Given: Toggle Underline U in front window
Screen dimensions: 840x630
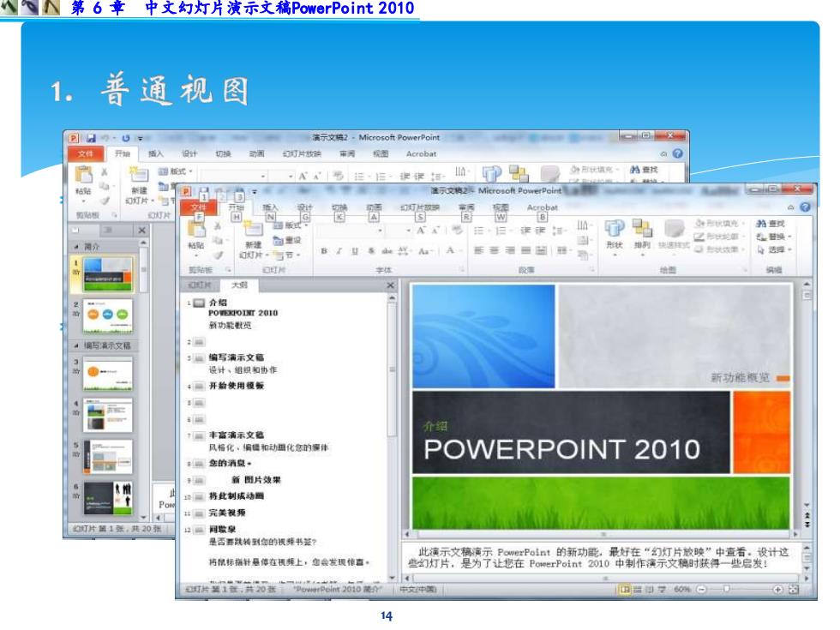Looking at the screenshot, I should (x=354, y=250).
